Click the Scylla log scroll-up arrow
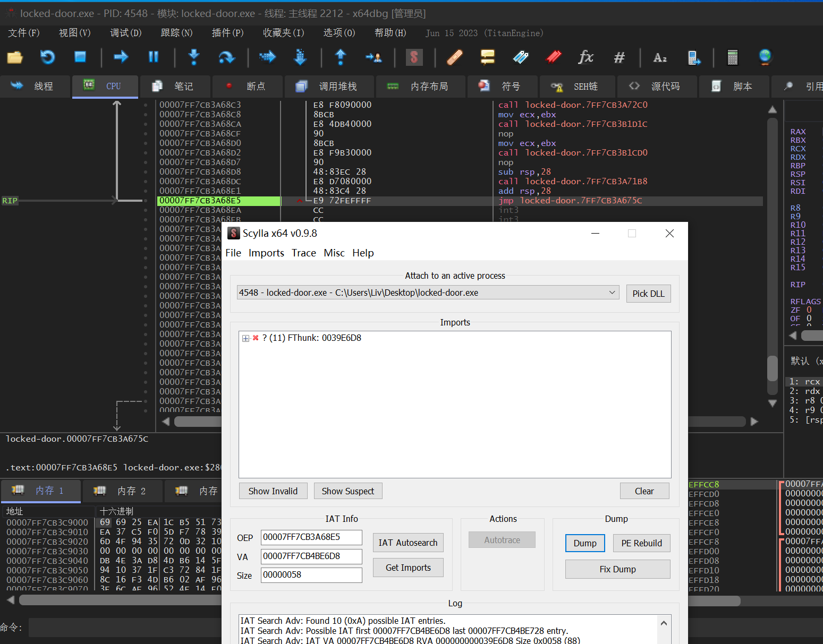 [x=664, y=623]
